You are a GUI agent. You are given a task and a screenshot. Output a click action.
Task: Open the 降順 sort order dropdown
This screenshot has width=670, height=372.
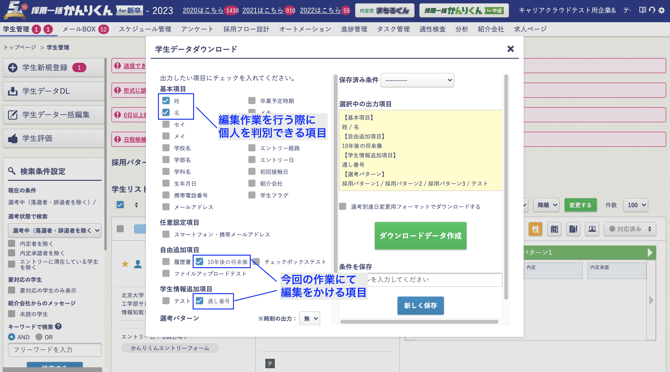pyautogui.click(x=547, y=205)
